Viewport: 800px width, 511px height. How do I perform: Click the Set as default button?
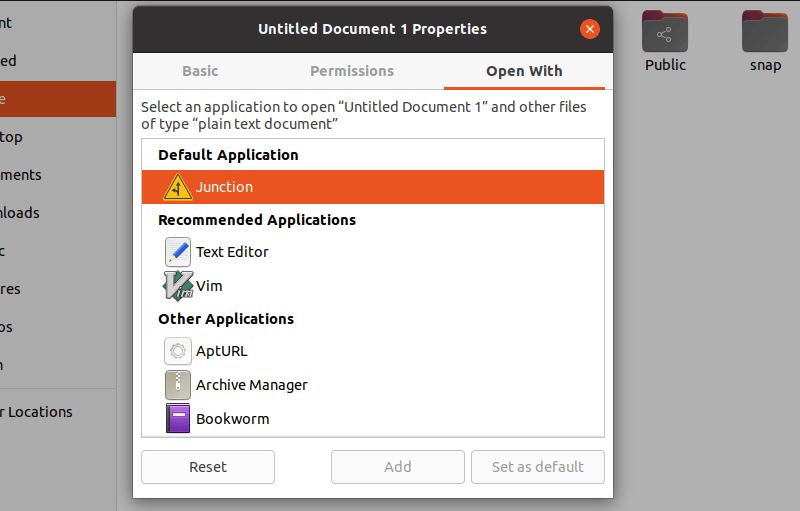click(x=538, y=467)
